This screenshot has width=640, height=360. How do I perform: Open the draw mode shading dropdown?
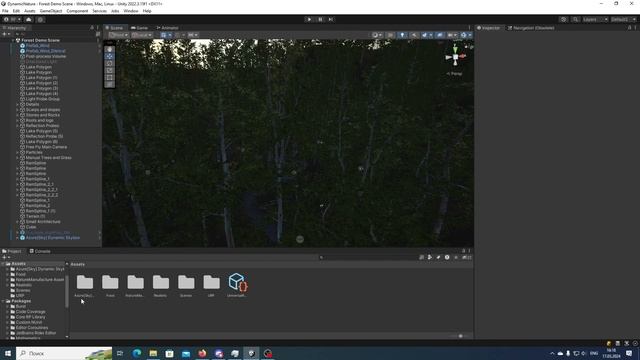click(x=377, y=35)
